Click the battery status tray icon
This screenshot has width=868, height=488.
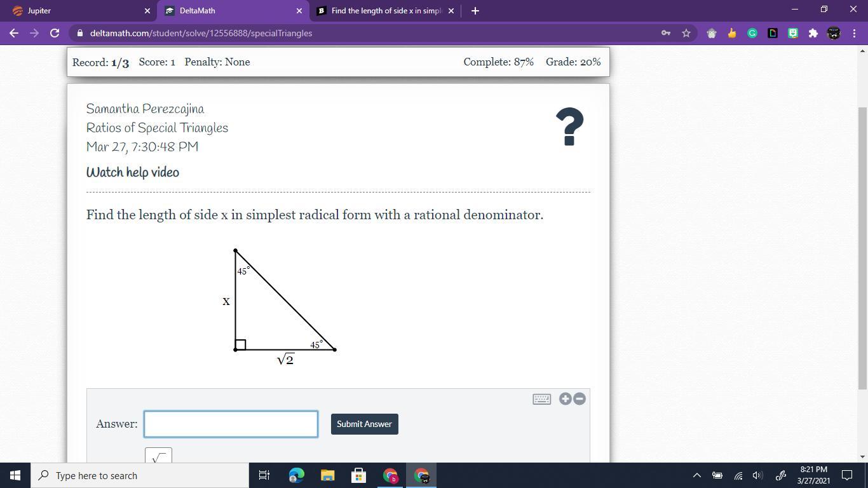(x=717, y=475)
